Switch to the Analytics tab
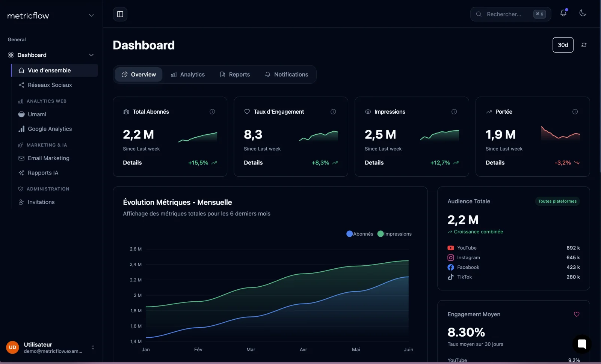Screen dimensions: 601x364 (188, 75)
